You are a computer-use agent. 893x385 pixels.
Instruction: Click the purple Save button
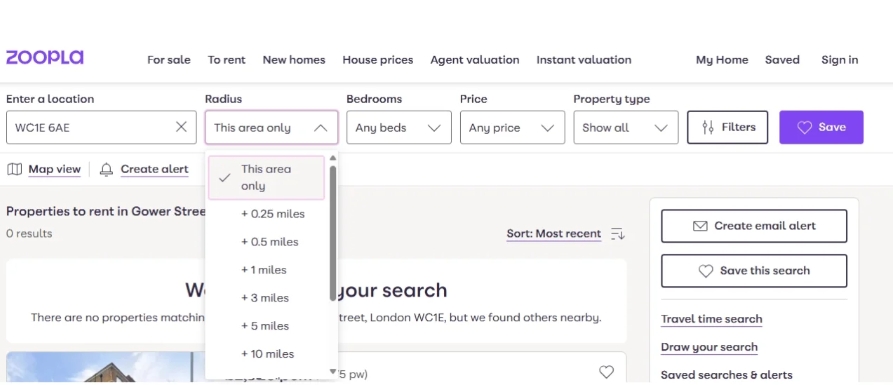[821, 127]
